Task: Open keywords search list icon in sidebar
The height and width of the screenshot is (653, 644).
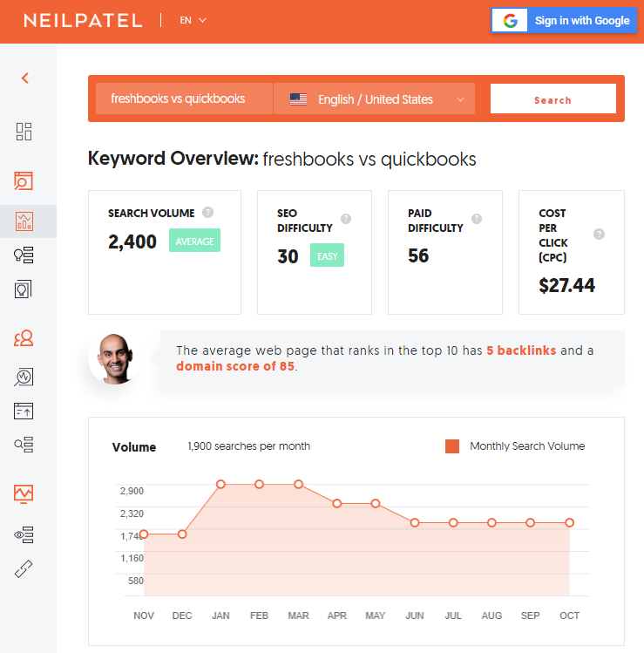Action: coord(24,445)
